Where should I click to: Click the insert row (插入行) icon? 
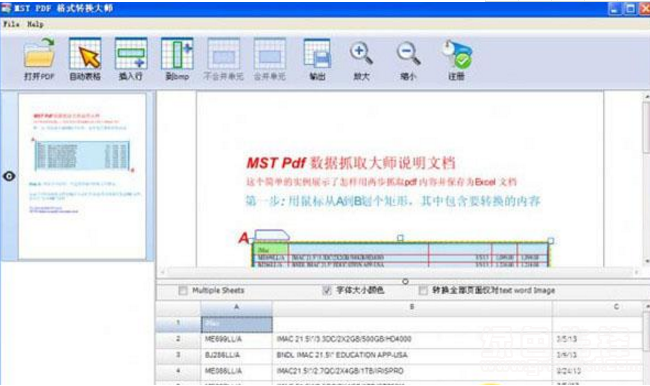coord(131,58)
